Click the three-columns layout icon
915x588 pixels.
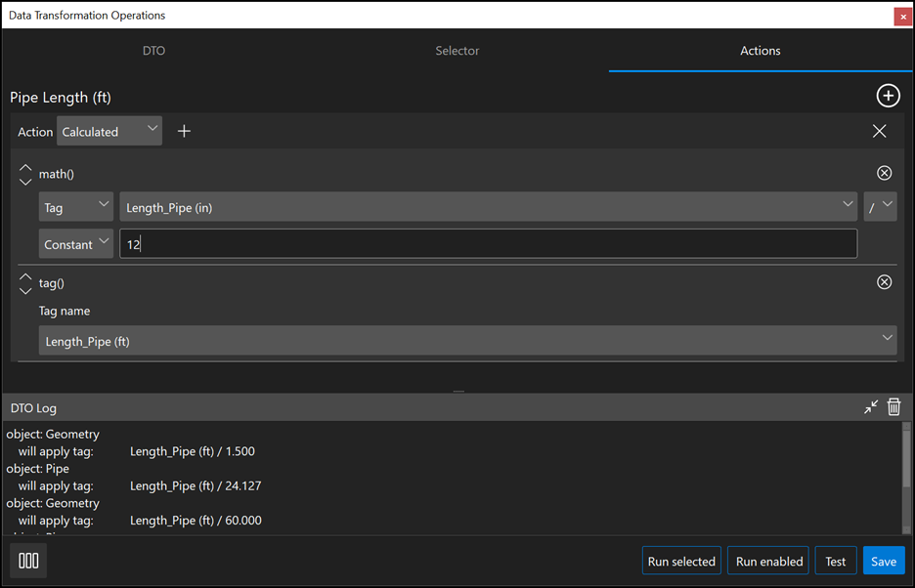click(29, 561)
